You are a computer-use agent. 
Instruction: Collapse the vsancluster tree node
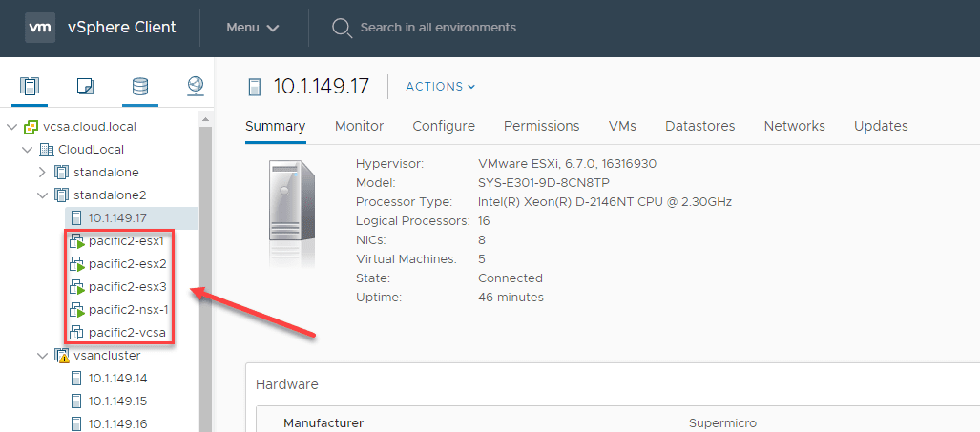(42, 356)
